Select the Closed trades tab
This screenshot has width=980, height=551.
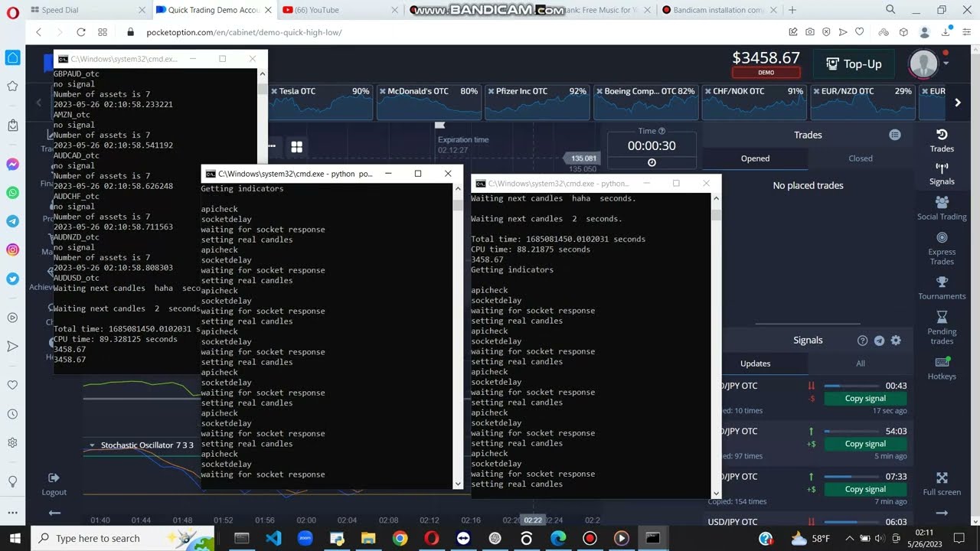pyautogui.click(x=861, y=158)
